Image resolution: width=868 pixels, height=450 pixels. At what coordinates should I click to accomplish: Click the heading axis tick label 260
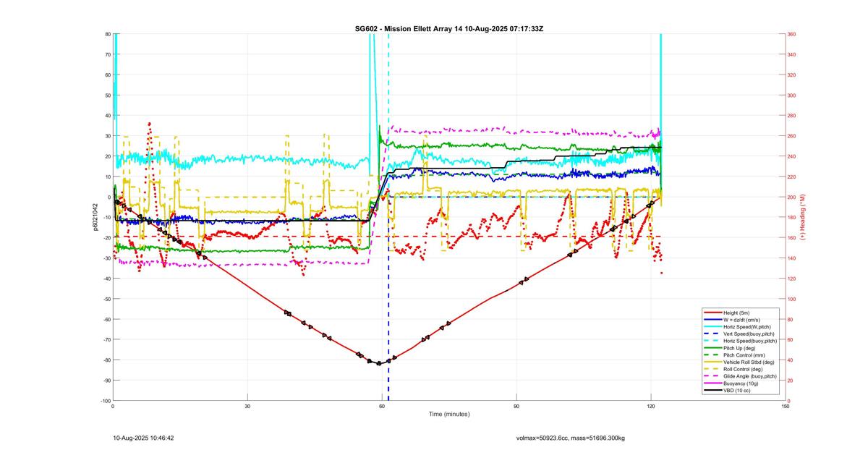pos(792,136)
